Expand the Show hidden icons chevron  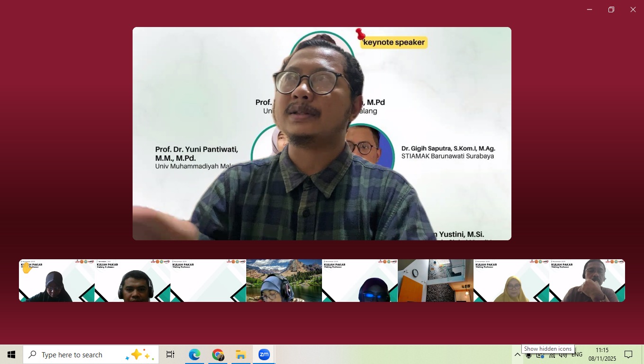coord(518,355)
